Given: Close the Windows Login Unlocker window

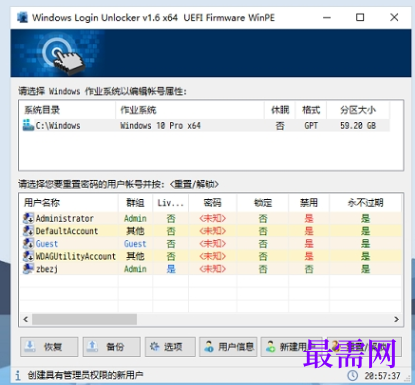Looking at the screenshot, I should click(x=394, y=17).
